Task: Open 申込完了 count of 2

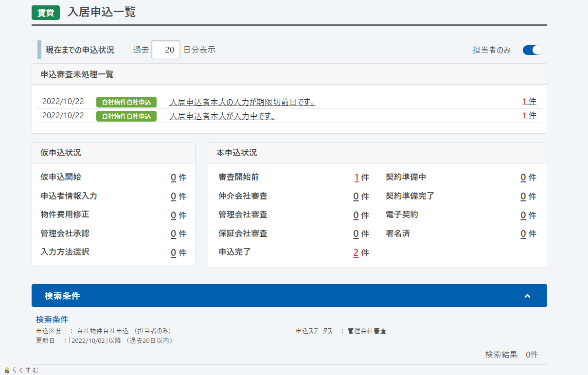Action: (x=356, y=252)
